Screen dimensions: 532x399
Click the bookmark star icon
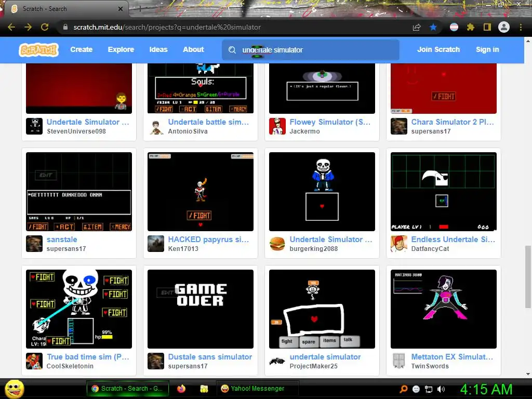[x=433, y=27]
